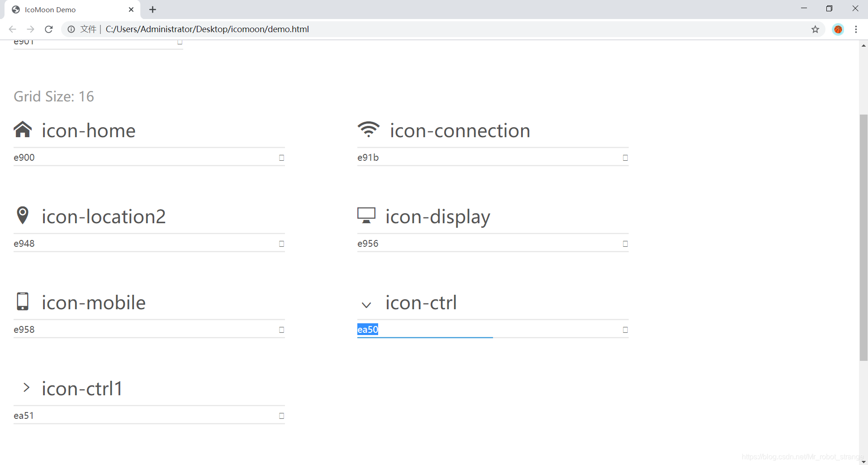Click the location2 pin icon glyph

23,216
